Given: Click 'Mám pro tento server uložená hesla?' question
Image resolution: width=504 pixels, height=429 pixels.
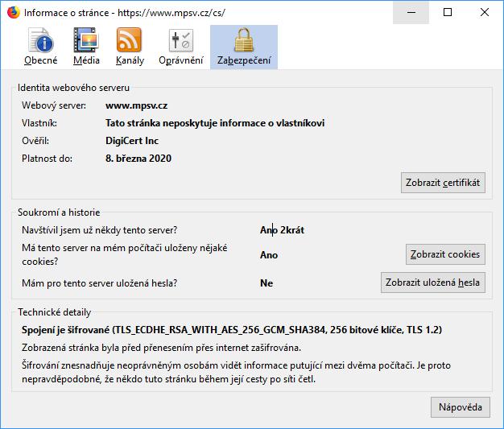Looking at the screenshot, I should click(99, 283).
